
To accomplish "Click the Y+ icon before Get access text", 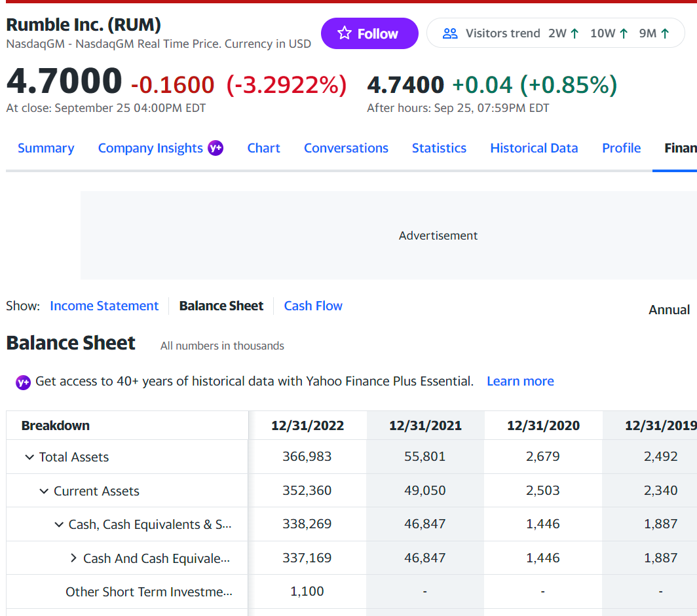I will pos(23,382).
